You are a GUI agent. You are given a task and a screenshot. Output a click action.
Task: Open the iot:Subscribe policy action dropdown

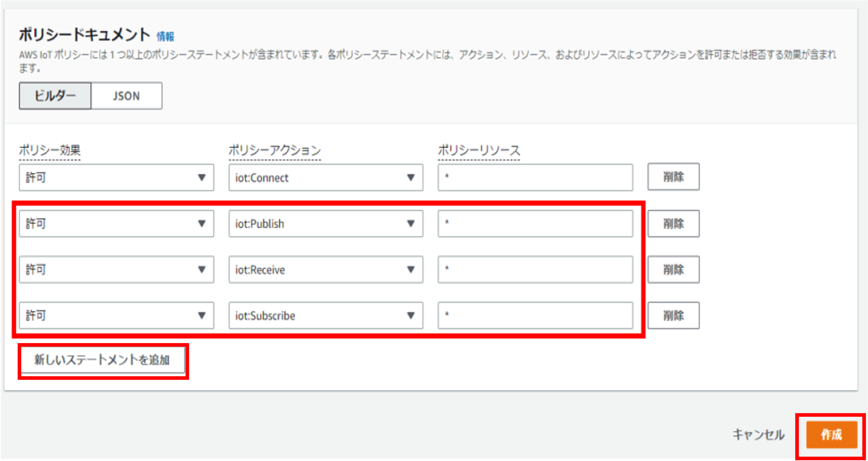[326, 316]
